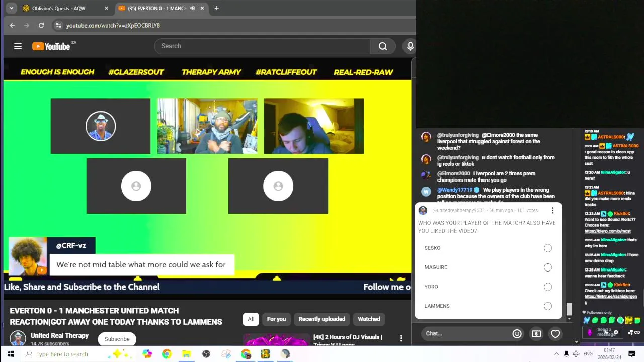
Task: Open poll three-dot options menu
Action: click(x=552, y=210)
